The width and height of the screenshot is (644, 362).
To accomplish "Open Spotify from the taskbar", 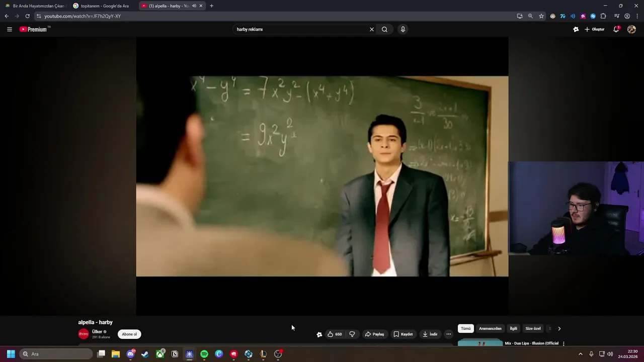I will (x=204, y=354).
